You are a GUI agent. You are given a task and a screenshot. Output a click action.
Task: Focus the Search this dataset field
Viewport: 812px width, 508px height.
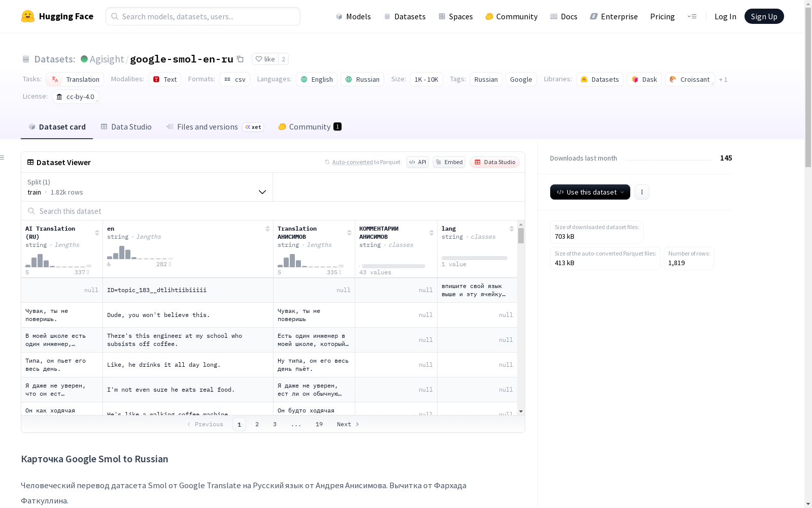click(273, 211)
